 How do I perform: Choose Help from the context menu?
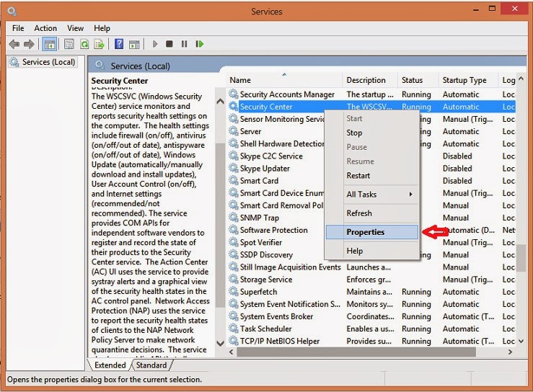pos(372,251)
